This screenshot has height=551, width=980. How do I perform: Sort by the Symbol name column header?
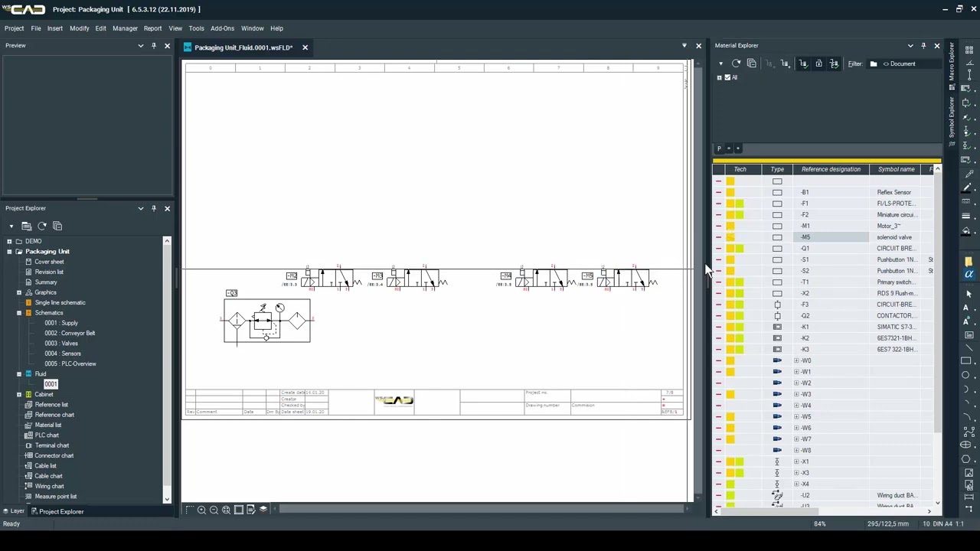pyautogui.click(x=897, y=169)
